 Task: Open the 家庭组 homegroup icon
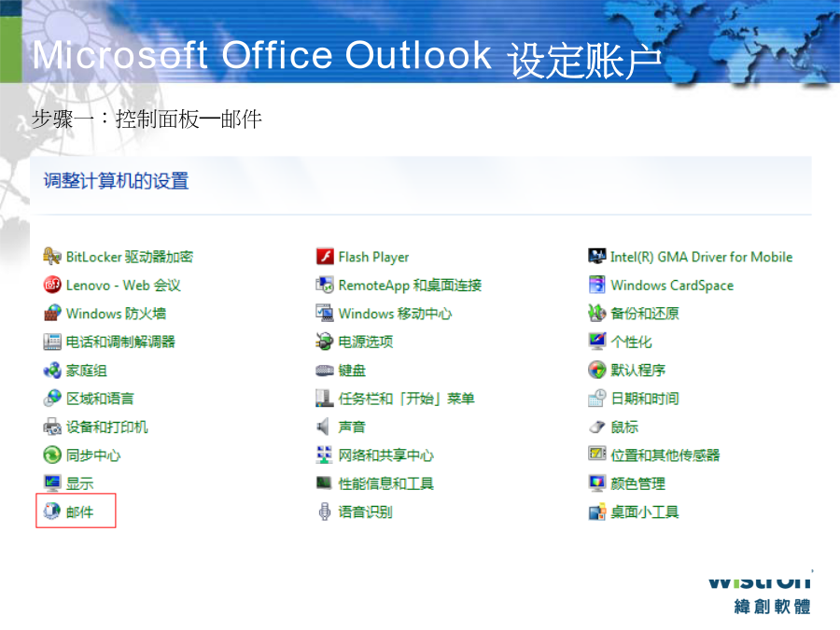pyautogui.click(x=52, y=371)
